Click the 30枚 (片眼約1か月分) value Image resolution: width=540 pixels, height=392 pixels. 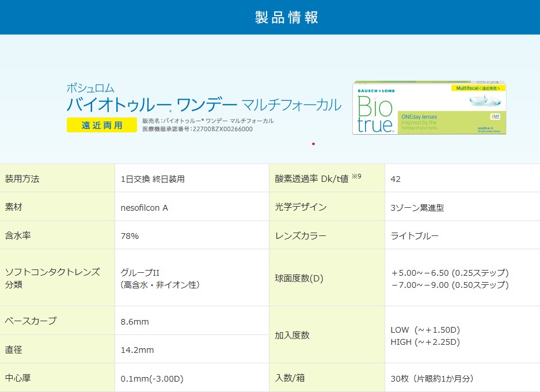tap(432, 379)
